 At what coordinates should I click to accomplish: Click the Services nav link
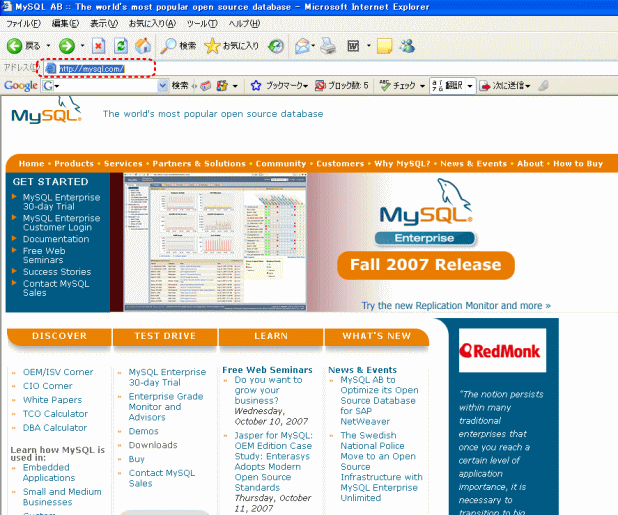click(x=123, y=164)
